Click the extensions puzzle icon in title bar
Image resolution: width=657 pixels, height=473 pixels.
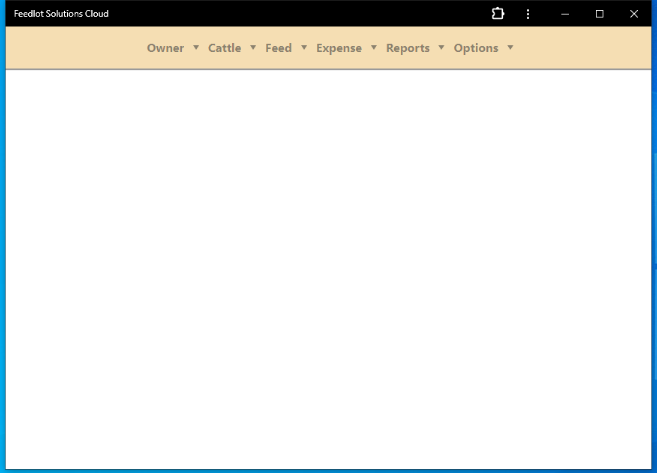click(498, 14)
